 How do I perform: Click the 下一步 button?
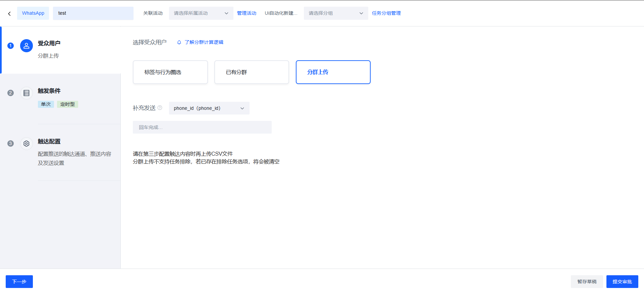click(19, 282)
